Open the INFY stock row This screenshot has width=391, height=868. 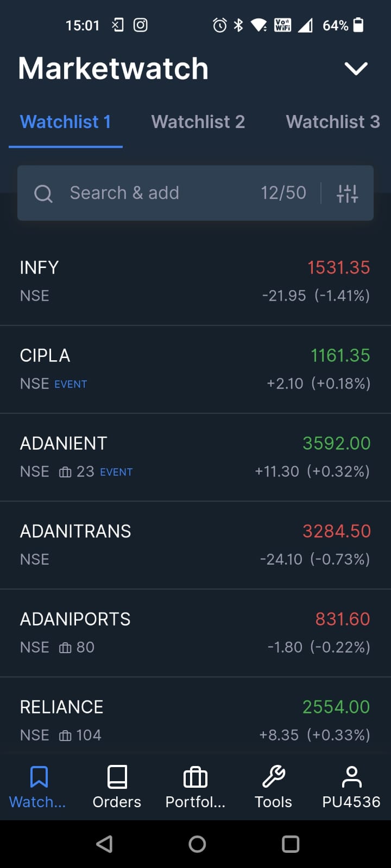[195, 281]
